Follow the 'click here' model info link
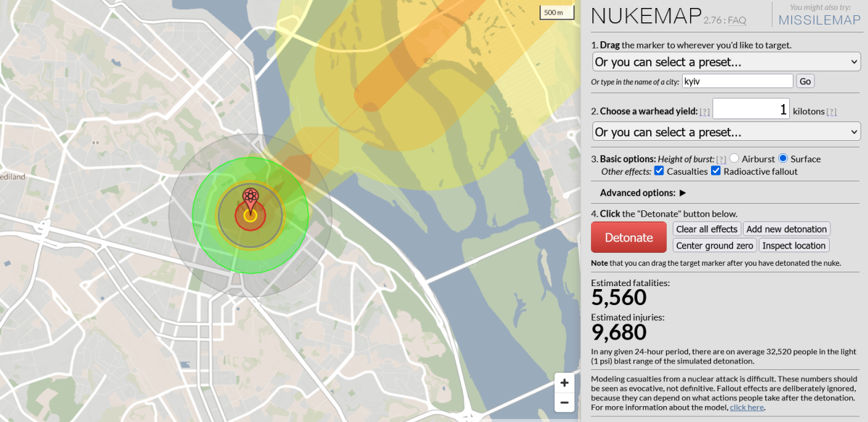The image size is (868, 422). point(746,408)
